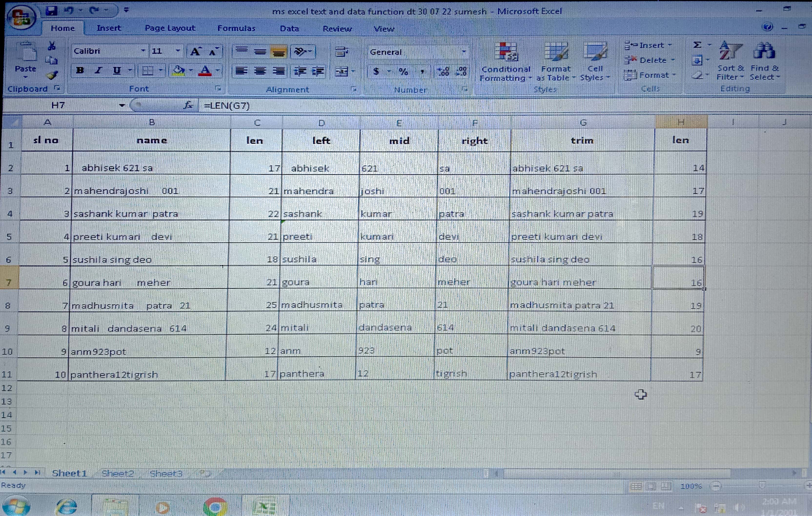Screen dimensions: 812x516
Task: Switch to the Formulas ribbon tab
Action: click(236, 28)
